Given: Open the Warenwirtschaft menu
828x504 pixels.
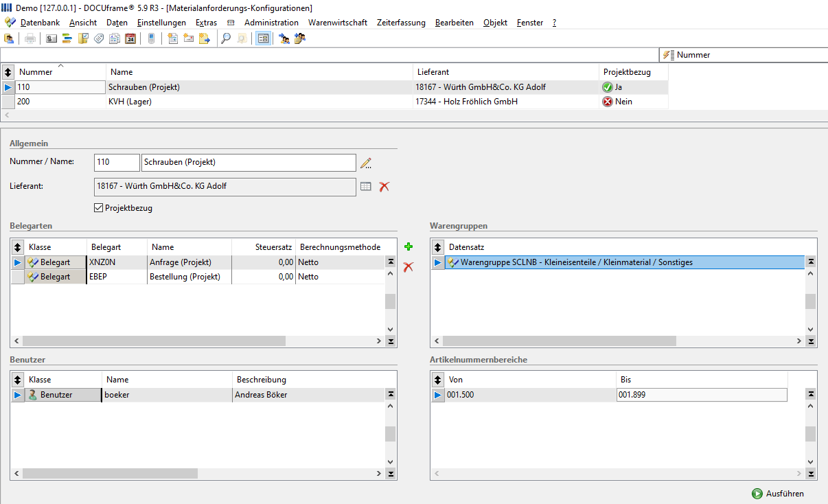Looking at the screenshot, I should (338, 23).
